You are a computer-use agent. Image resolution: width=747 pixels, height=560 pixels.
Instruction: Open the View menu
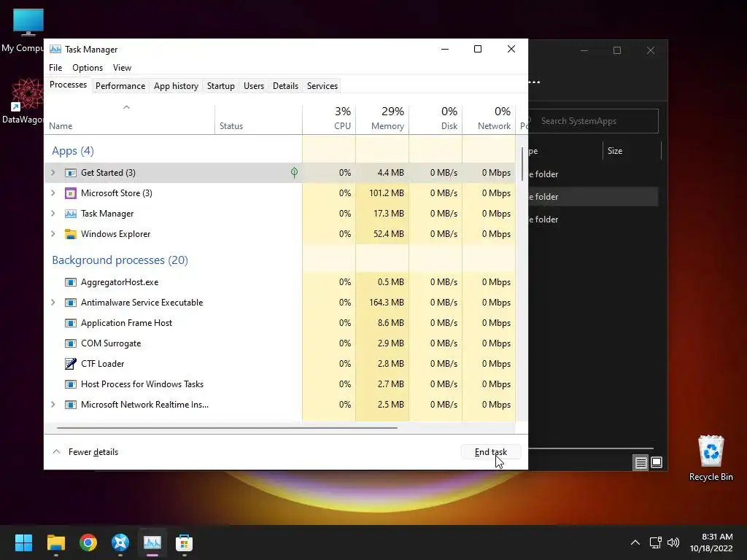pos(122,68)
